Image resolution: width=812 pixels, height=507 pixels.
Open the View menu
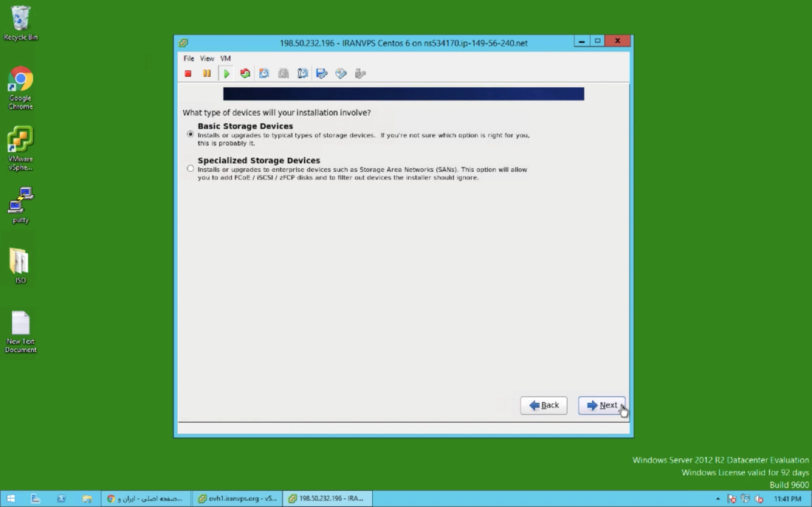point(207,58)
